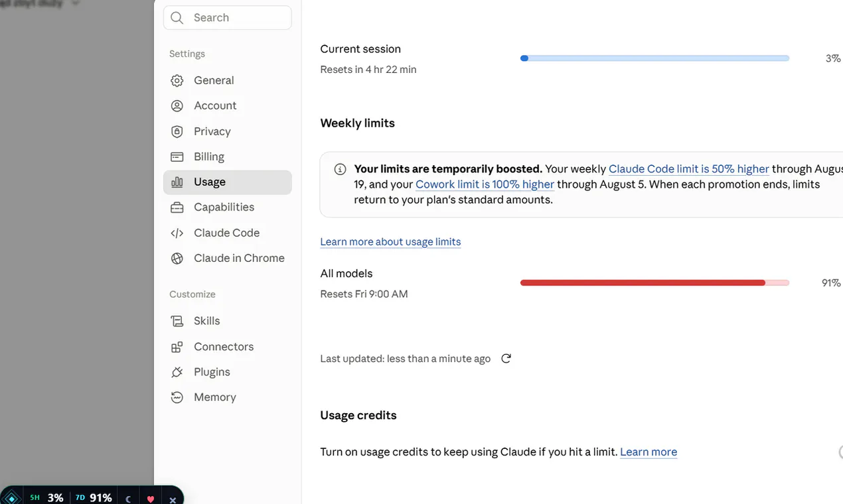Viewport: 843px width, 504px height.
Task: Follow 'Cowork limit is 100% higher' link
Action: pyautogui.click(x=485, y=184)
